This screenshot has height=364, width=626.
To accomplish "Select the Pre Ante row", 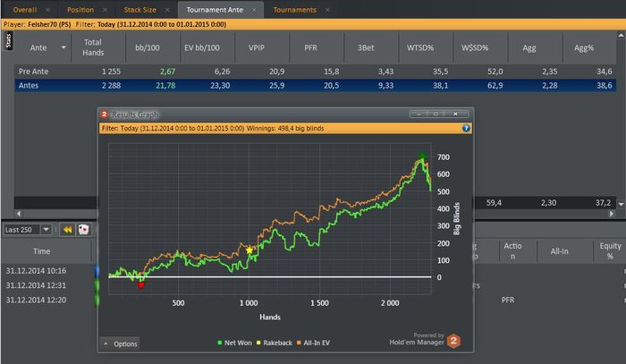I will (x=315, y=72).
